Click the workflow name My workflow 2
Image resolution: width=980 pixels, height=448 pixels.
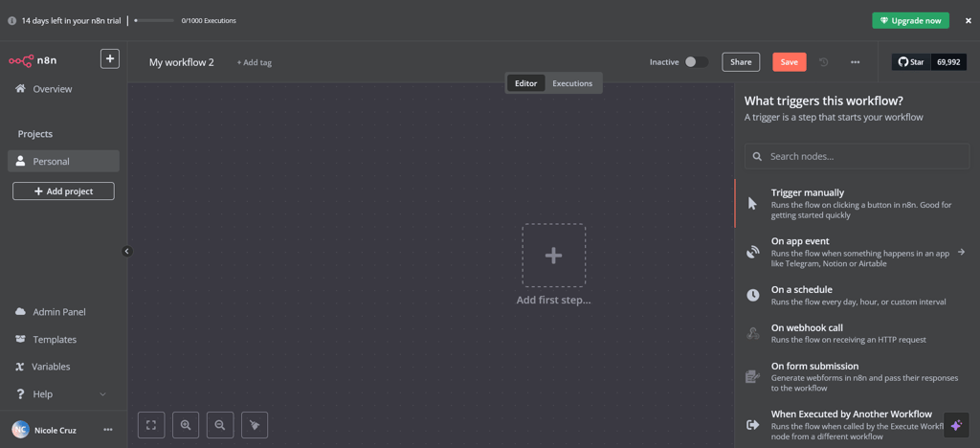[x=181, y=62]
